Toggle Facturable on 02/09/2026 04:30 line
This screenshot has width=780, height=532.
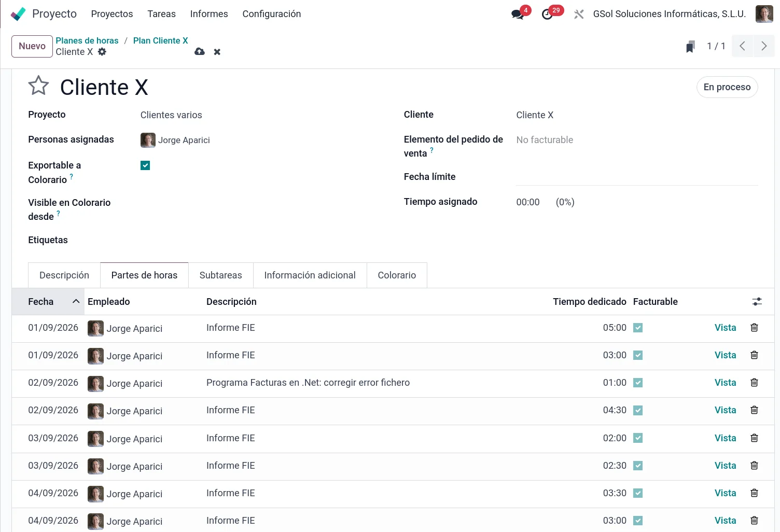point(638,410)
